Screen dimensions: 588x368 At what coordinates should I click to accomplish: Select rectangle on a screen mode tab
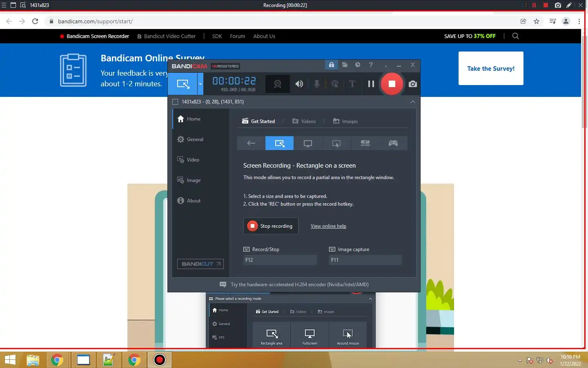279,143
